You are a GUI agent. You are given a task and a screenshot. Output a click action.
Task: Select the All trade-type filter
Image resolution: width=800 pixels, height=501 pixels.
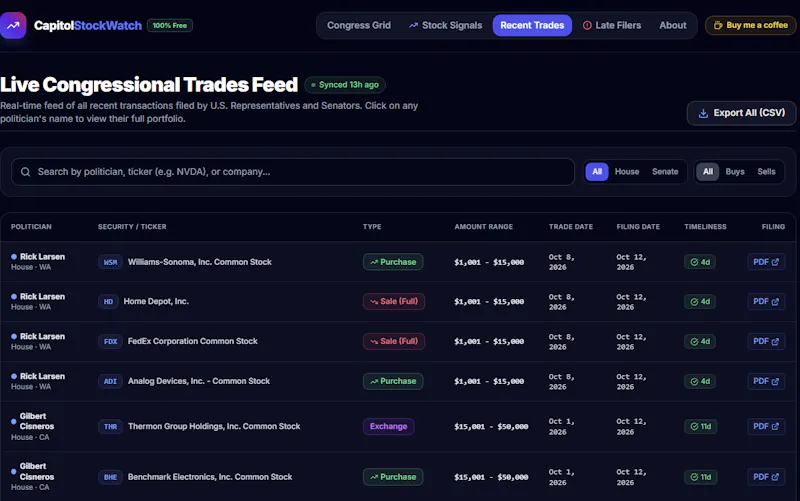(x=708, y=172)
